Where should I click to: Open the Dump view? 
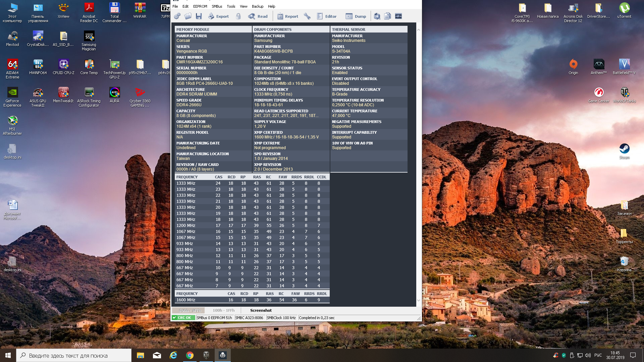(x=356, y=16)
